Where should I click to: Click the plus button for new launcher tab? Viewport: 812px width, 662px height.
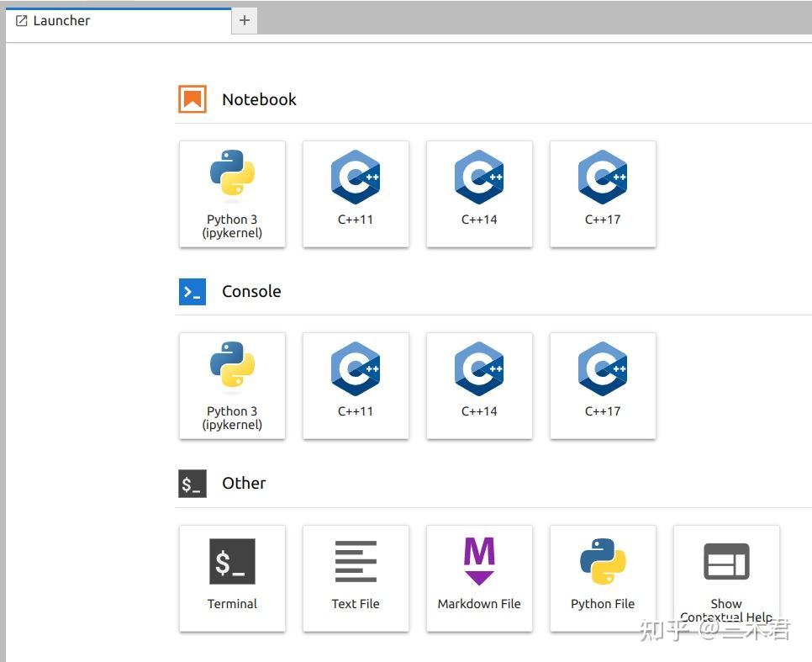(x=245, y=21)
